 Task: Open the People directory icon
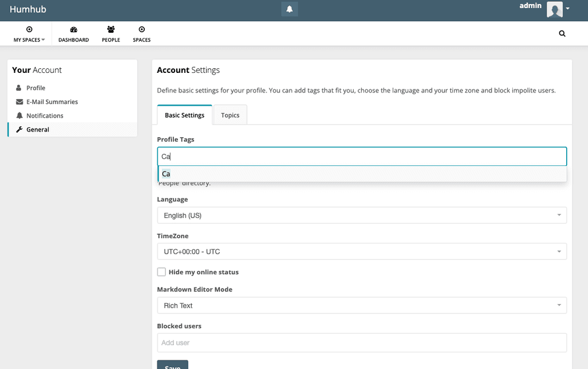pos(111,30)
